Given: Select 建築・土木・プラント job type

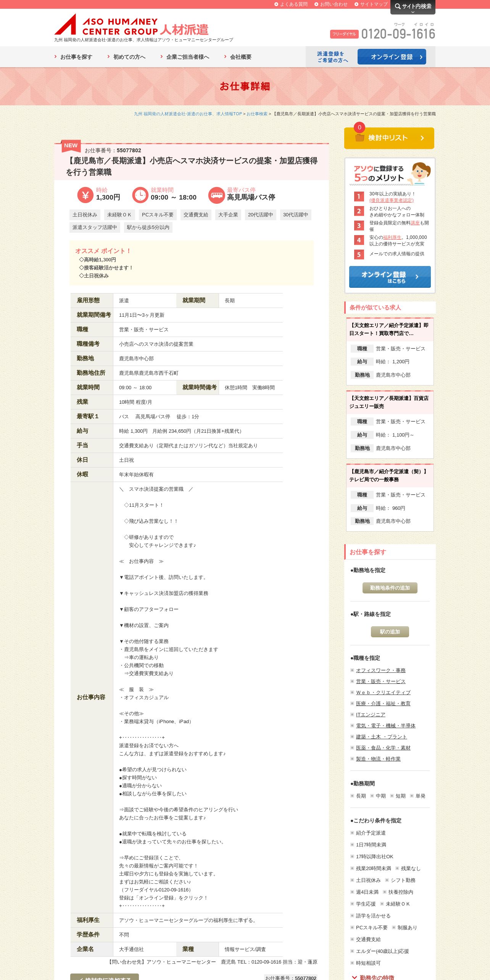Looking at the screenshot, I should tap(381, 737).
